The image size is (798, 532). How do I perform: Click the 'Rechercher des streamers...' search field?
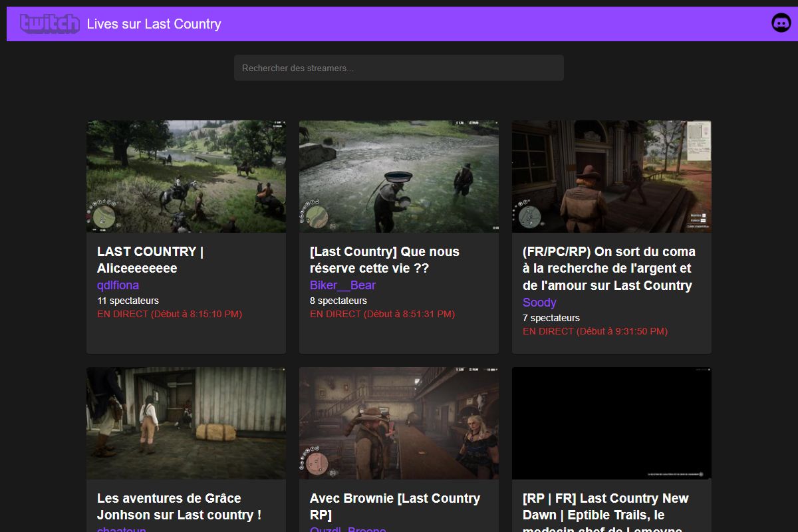pos(398,67)
